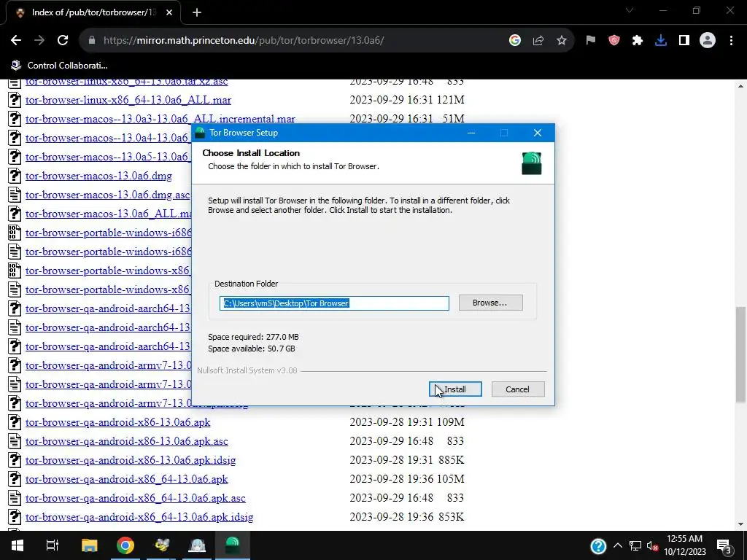Close the Index of /pub/tor tab
The height and width of the screenshot is (560, 747).
point(169,13)
